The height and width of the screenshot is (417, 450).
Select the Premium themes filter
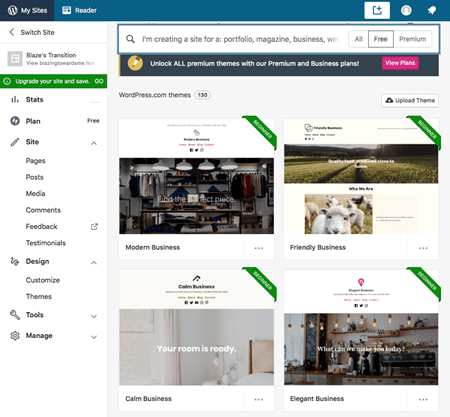click(413, 39)
